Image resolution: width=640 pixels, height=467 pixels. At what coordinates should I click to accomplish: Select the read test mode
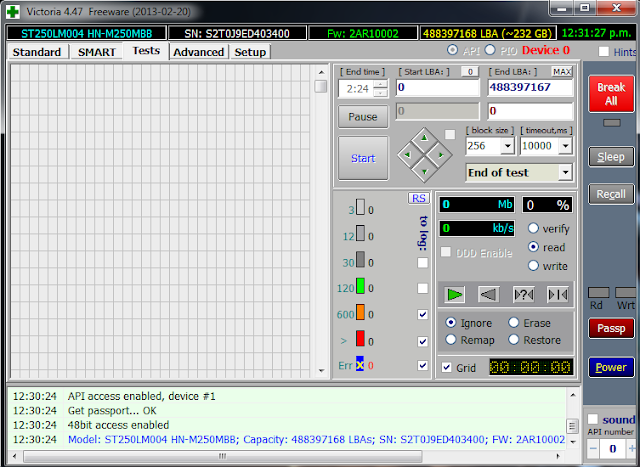(x=533, y=247)
